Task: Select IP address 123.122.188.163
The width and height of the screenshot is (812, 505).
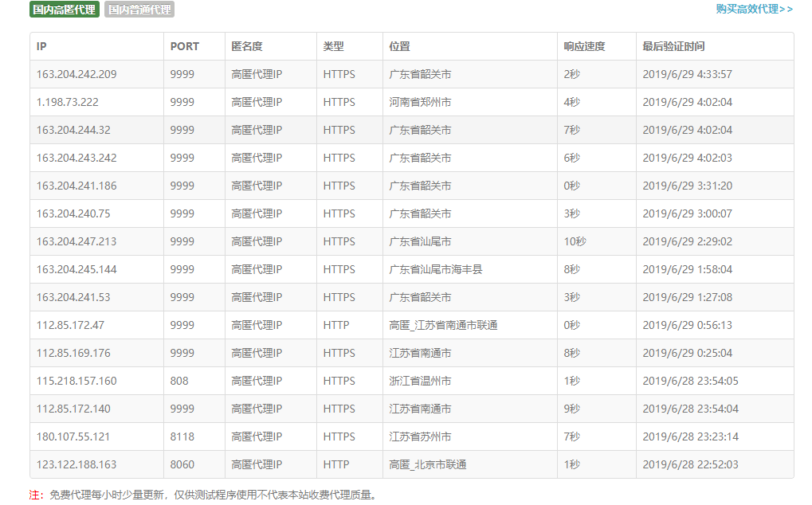Action: pos(76,466)
